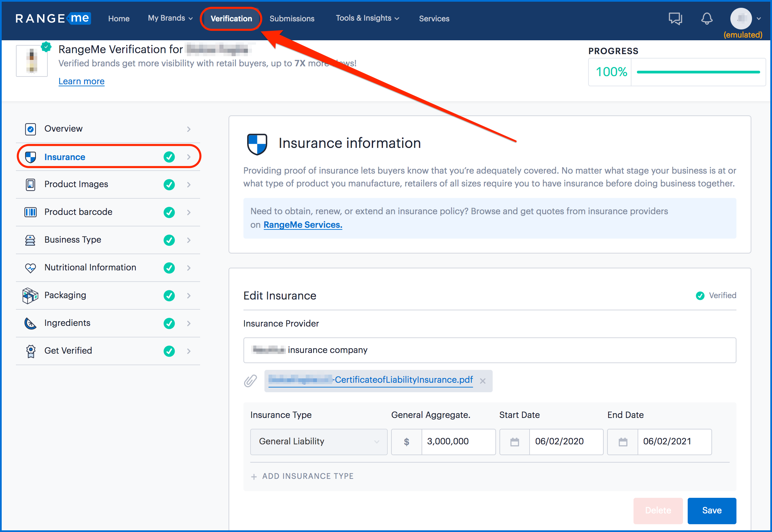This screenshot has height=532, width=772.
Task: Click the Start Date 06/02/2020 field
Action: pyautogui.click(x=566, y=442)
